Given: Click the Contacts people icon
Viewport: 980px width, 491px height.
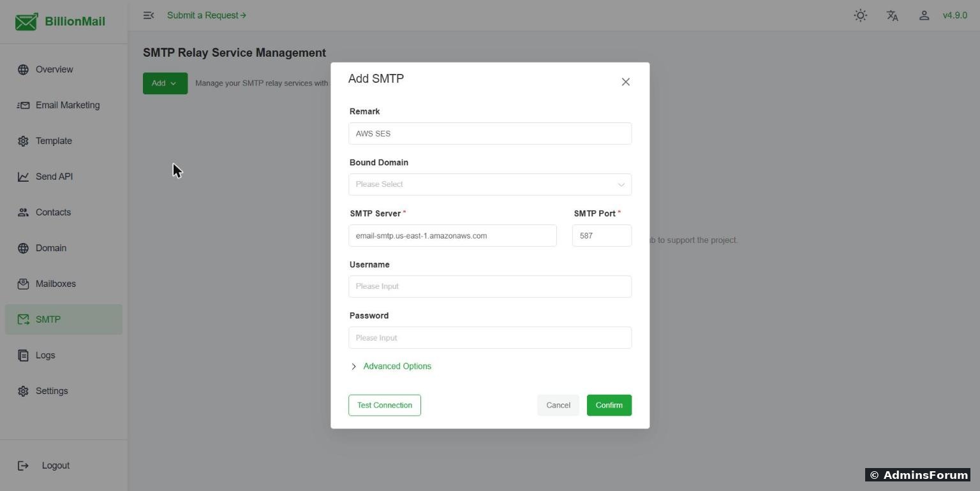Looking at the screenshot, I should pos(23,212).
